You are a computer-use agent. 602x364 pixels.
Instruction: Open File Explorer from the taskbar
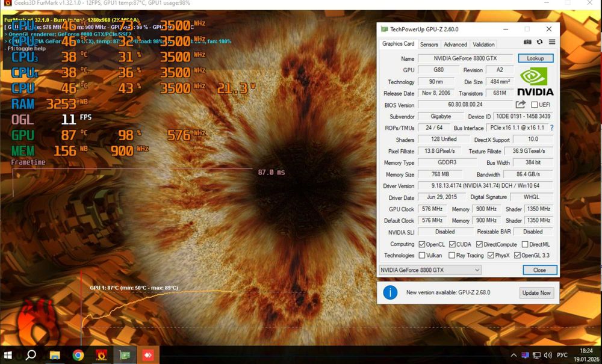click(55, 355)
